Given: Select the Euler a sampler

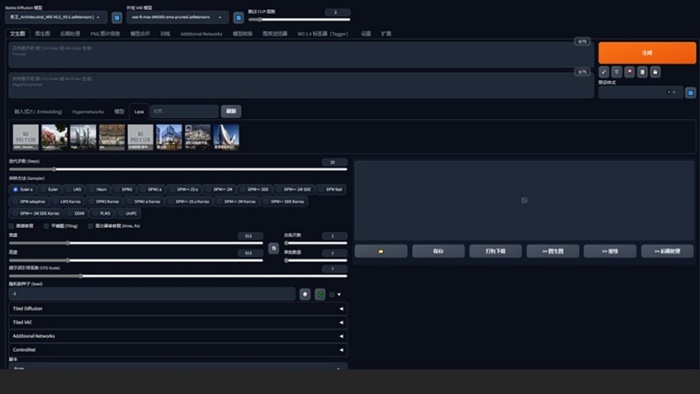Looking at the screenshot, I should [x=23, y=190].
